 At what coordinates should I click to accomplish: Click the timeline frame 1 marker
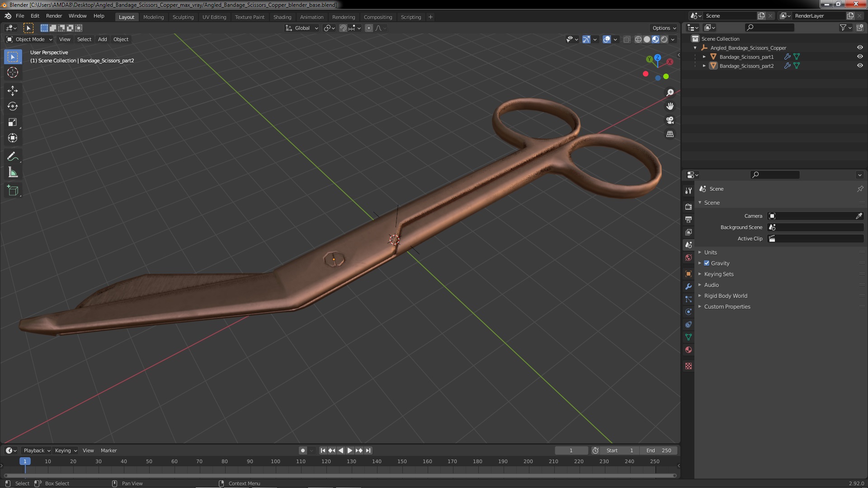pyautogui.click(x=25, y=461)
